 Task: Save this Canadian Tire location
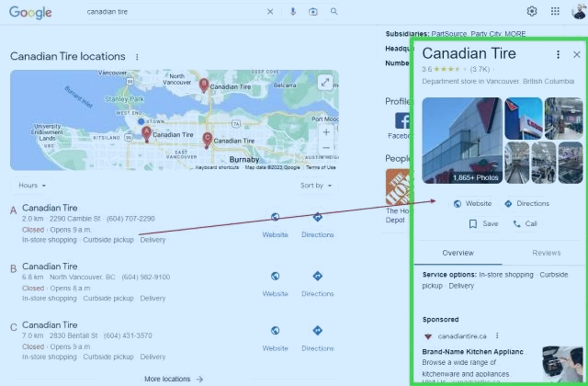tap(483, 224)
